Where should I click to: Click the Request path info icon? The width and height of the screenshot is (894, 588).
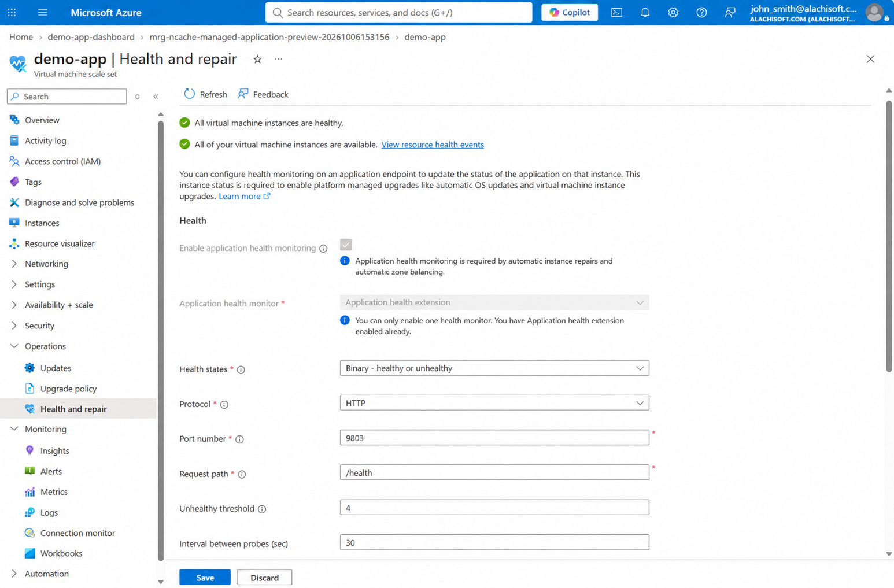pos(242,474)
